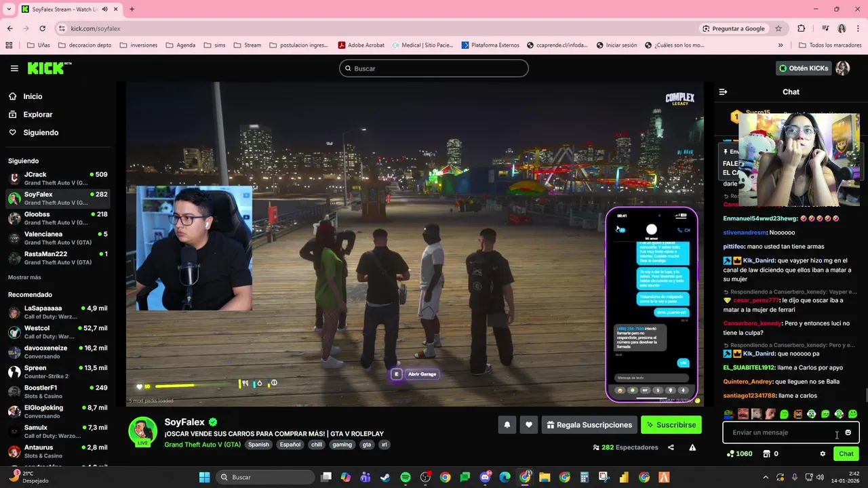
Task: Click the gaming tag
Action: [x=342, y=445]
